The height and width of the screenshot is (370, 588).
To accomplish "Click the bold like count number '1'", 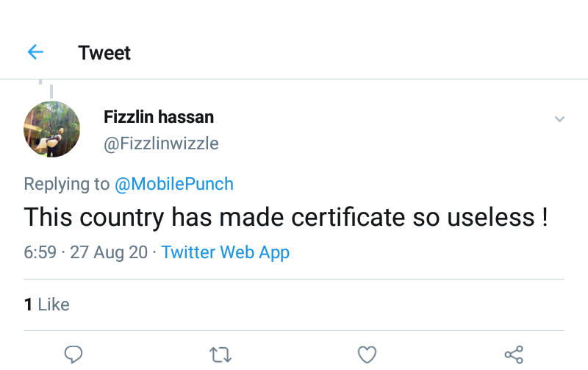I will coord(28,304).
